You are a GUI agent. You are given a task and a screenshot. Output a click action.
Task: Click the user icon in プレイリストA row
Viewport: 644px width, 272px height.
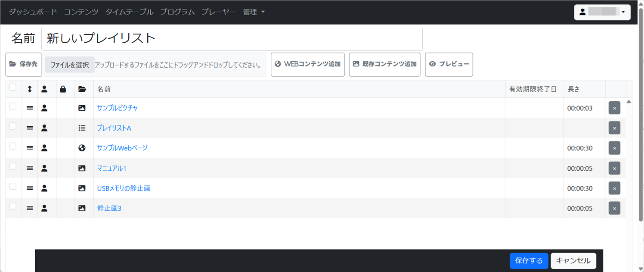(x=44, y=128)
